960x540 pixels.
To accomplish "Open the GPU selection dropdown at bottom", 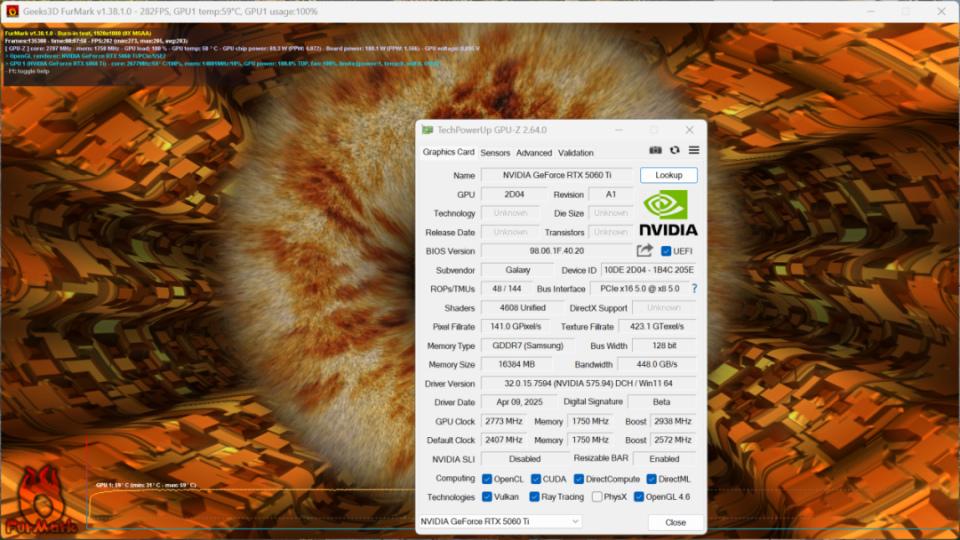I will pyautogui.click(x=500, y=521).
